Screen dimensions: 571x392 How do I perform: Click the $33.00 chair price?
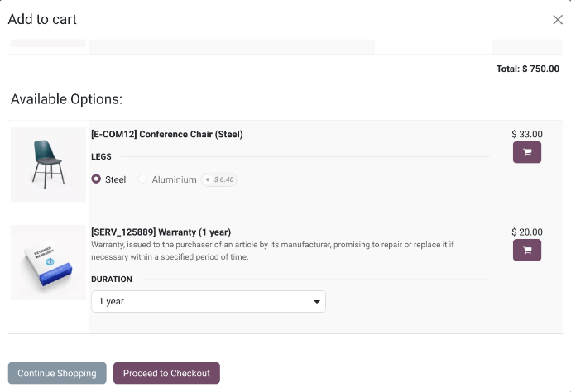coord(526,134)
